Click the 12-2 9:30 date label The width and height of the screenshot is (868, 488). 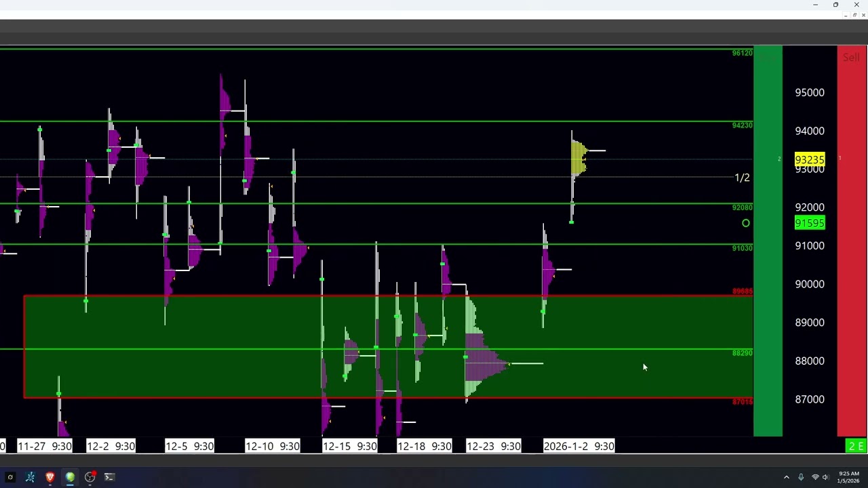111,446
